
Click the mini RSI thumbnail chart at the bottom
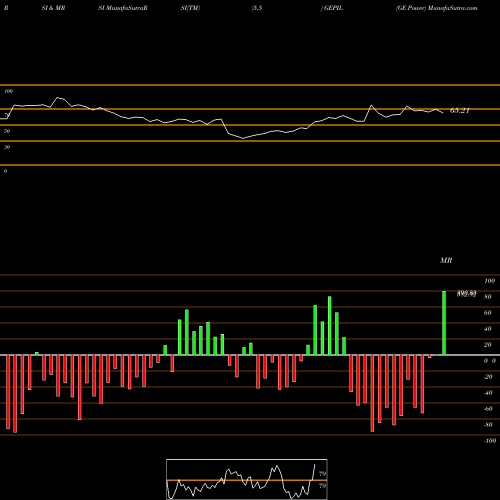click(x=247, y=479)
